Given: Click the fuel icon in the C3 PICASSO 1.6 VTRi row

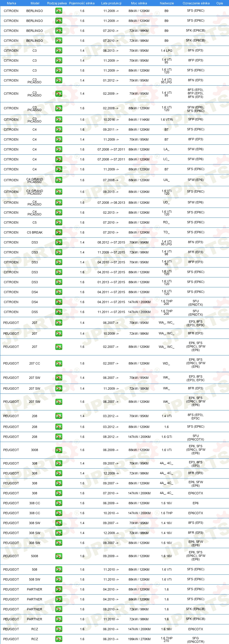Looking at the screenshot, I should tap(59, 120).
